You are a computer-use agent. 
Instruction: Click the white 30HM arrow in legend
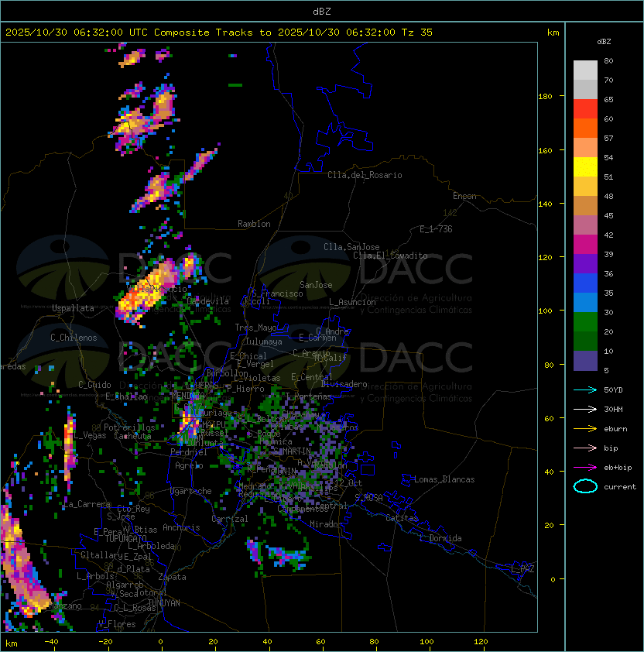[585, 409]
